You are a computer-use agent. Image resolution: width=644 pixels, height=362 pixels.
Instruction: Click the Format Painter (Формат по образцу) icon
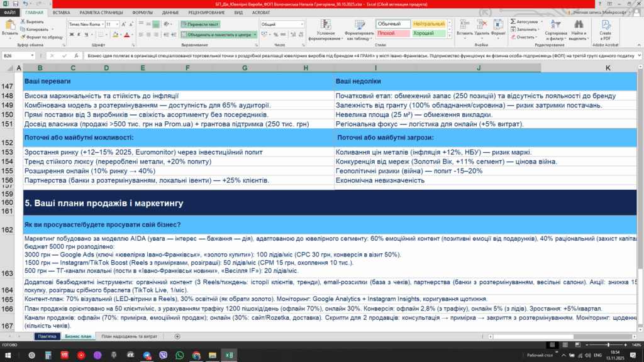23,37
